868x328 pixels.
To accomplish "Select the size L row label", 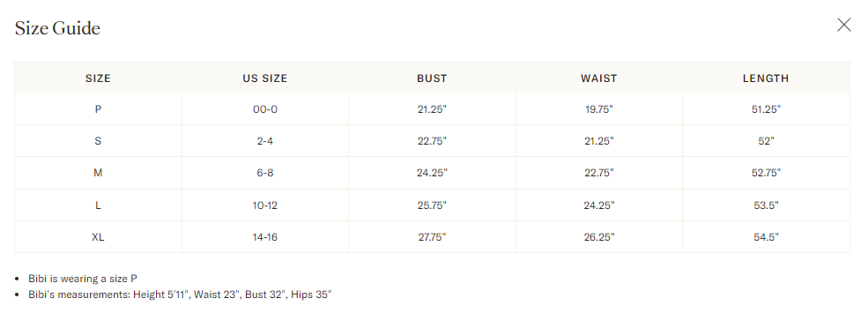I will tap(98, 205).
